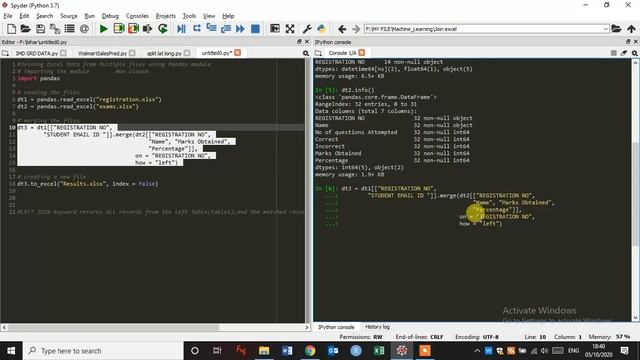
Task: Open the File menu
Action: point(8,16)
